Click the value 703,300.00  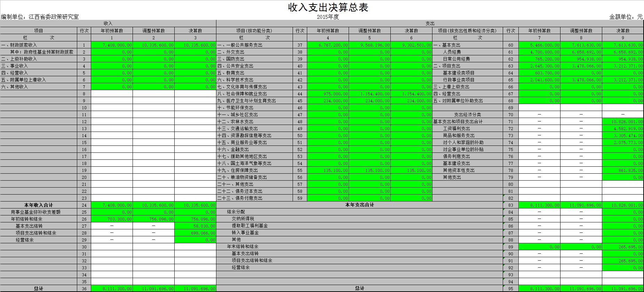(112, 219)
